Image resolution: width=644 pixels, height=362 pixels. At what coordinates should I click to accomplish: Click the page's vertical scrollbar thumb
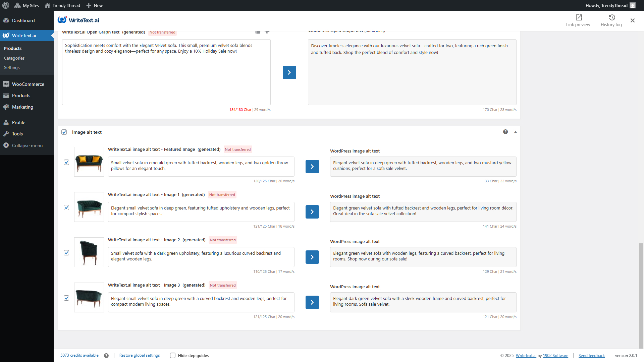coord(641,295)
